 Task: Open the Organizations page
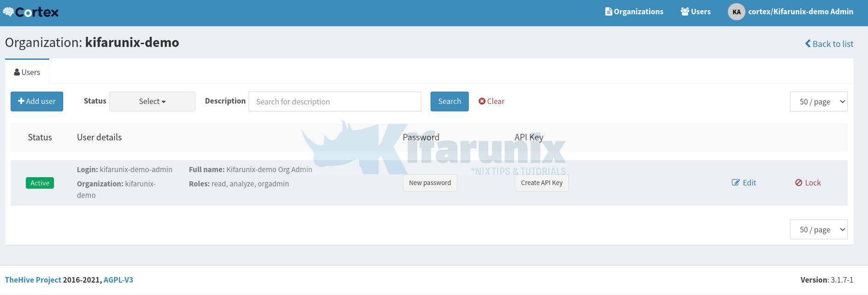(634, 12)
